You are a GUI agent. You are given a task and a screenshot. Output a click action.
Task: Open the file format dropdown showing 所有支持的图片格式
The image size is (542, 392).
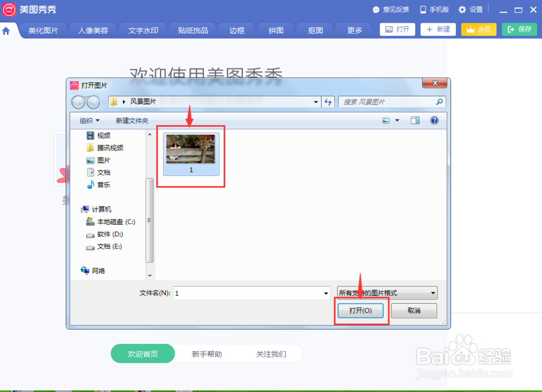(x=386, y=293)
